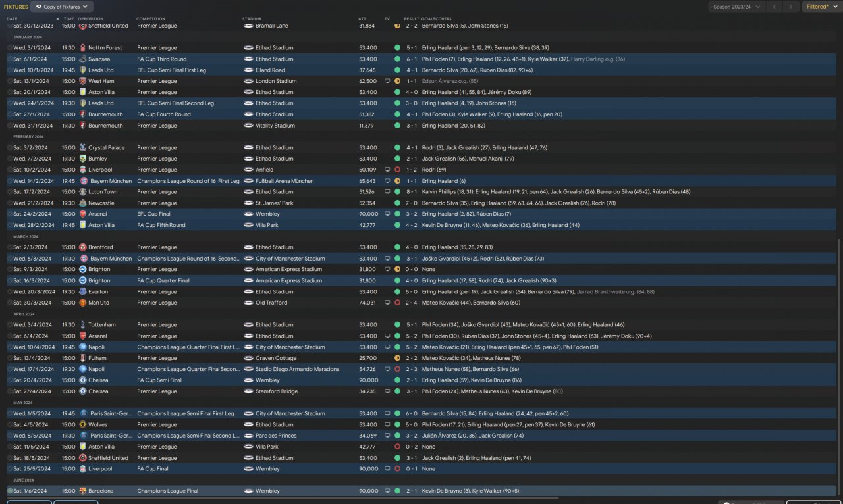Click the TV icon in the Barcelona row
Image resolution: width=843 pixels, height=504 pixels.
(x=387, y=491)
